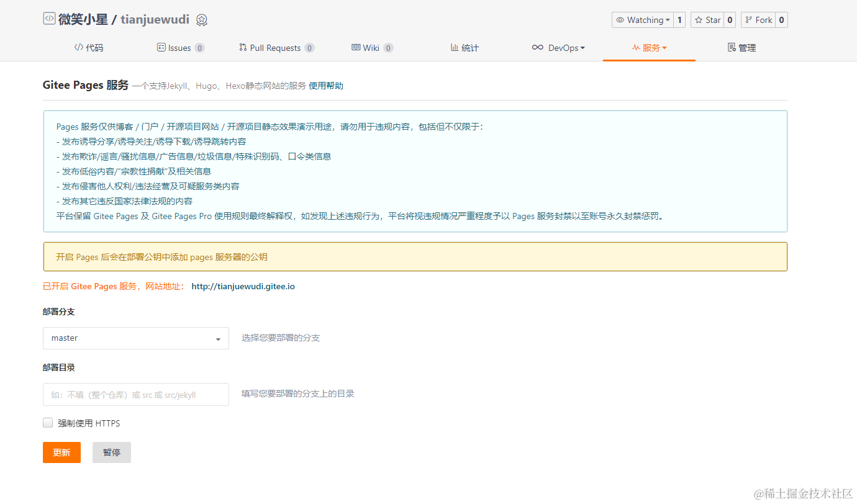Open the master branch dropdown
This screenshot has width=857, height=504.
[x=136, y=338]
